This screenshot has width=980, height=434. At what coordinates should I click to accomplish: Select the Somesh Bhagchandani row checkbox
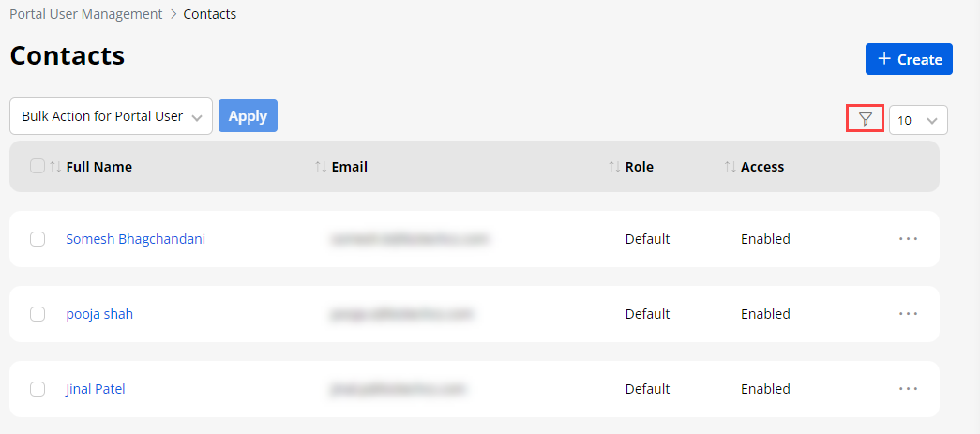[x=38, y=239]
